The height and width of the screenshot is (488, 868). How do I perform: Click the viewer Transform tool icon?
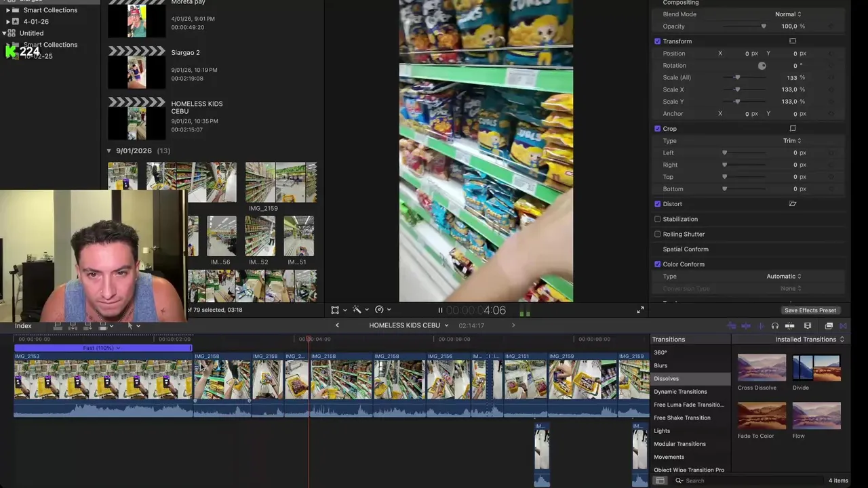coord(335,310)
